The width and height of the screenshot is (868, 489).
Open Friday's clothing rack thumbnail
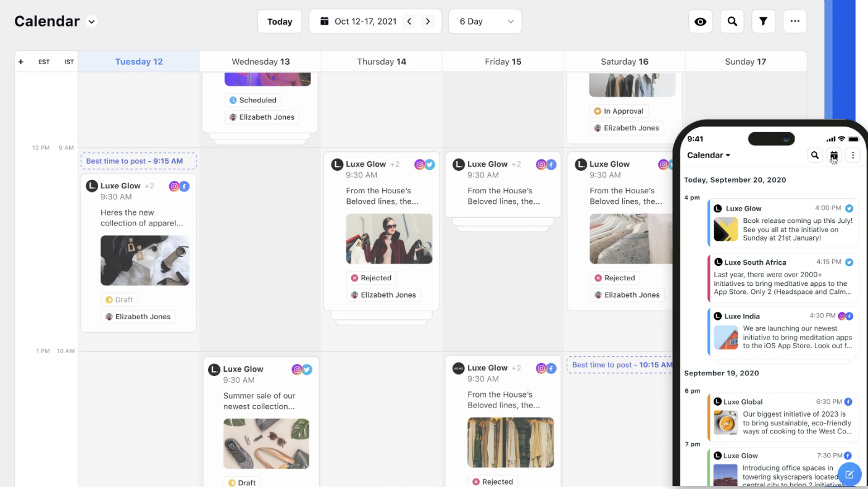pos(511,443)
